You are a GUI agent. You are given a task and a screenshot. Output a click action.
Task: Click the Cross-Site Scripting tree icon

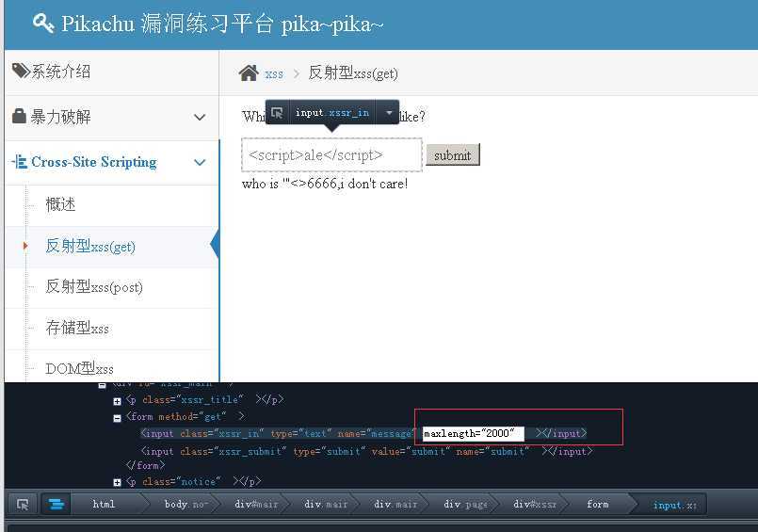[x=20, y=161]
